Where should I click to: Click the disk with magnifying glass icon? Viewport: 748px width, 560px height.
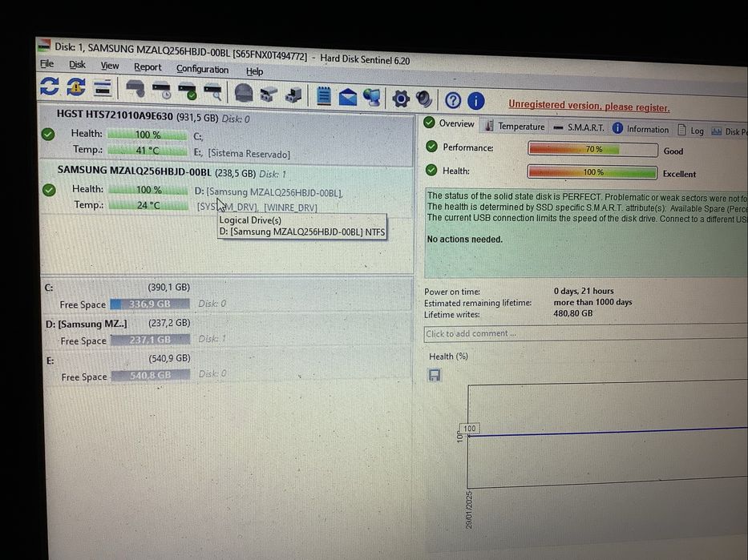coord(212,92)
